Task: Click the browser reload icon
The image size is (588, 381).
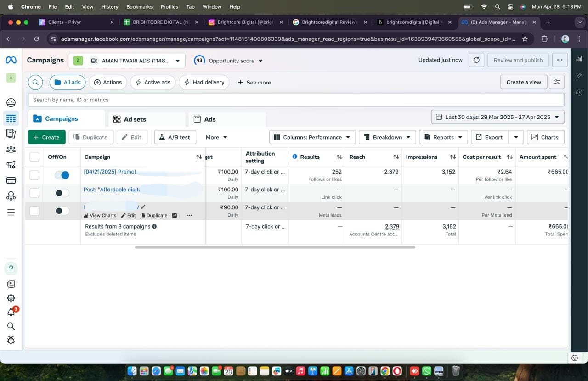Action: (x=37, y=39)
